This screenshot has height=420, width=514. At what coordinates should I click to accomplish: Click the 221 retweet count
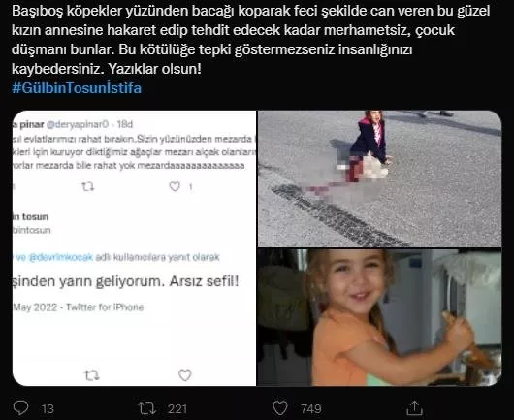tap(177, 409)
